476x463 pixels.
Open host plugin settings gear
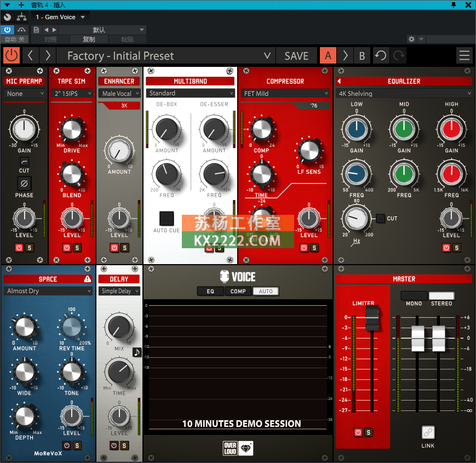click(x=411, y=39)
